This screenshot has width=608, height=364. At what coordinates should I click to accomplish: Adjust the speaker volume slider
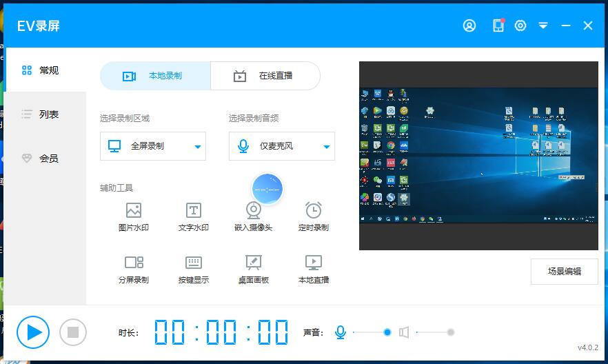tap(434, 332)
